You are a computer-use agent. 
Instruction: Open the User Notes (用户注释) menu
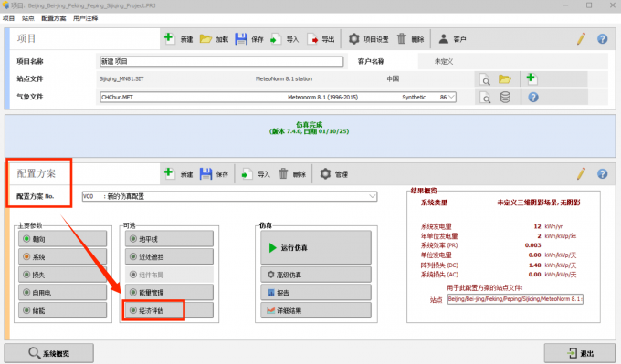(85, 18)
